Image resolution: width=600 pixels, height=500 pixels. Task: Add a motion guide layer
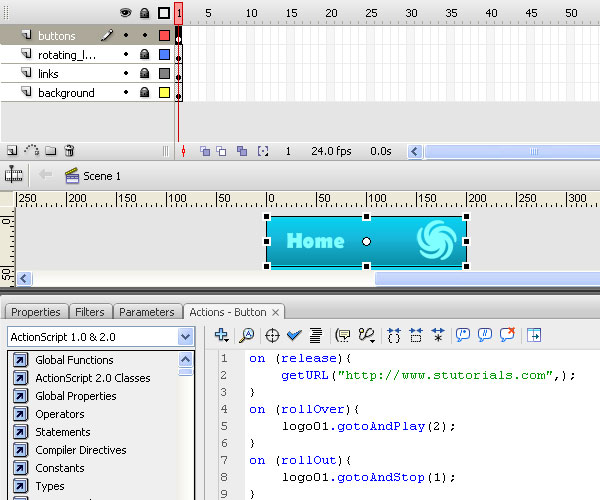(32, 150)
